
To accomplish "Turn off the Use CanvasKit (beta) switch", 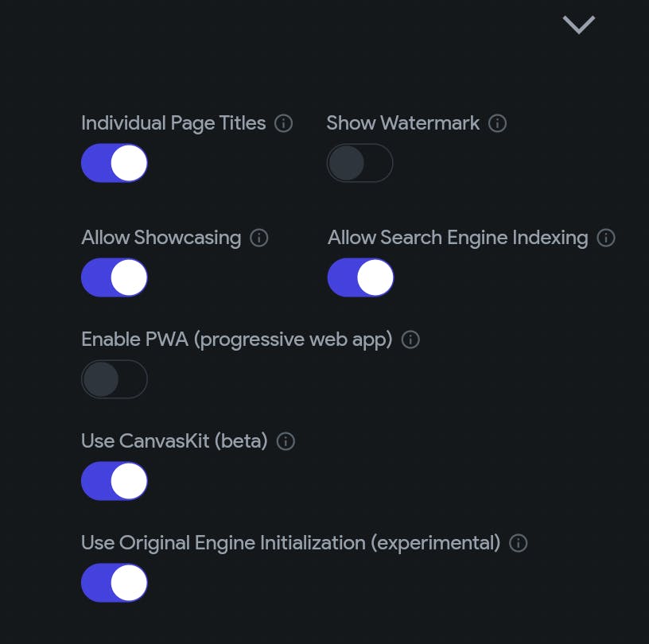I will (115, 481).
